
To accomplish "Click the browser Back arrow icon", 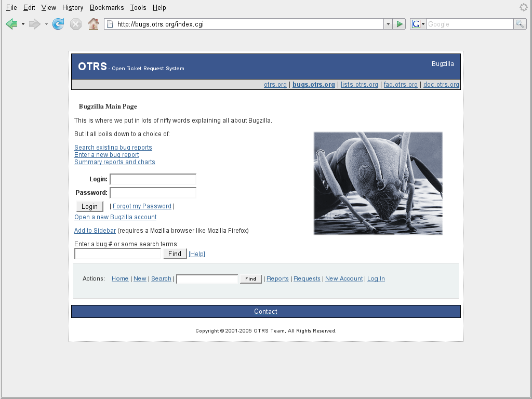I will point(11,24).
